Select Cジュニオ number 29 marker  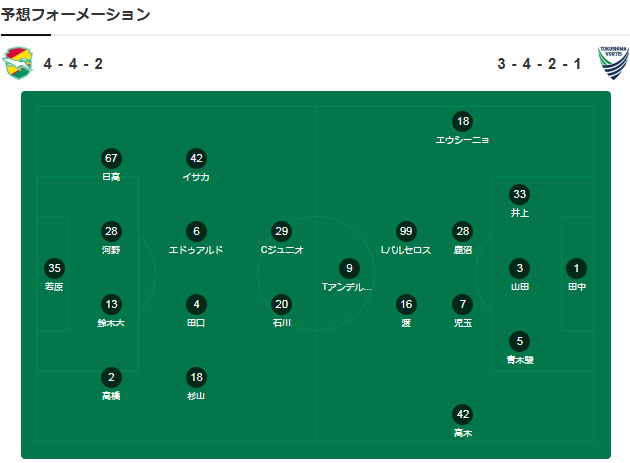point(281,231)
